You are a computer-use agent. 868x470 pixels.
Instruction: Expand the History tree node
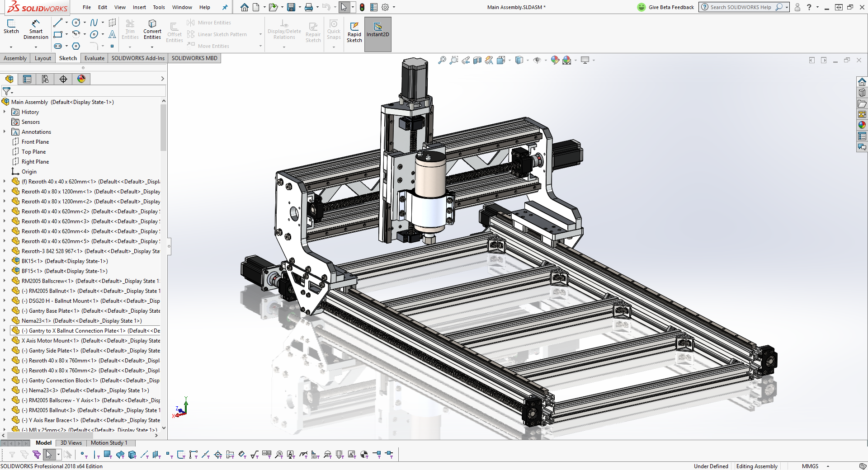point(5,112)
